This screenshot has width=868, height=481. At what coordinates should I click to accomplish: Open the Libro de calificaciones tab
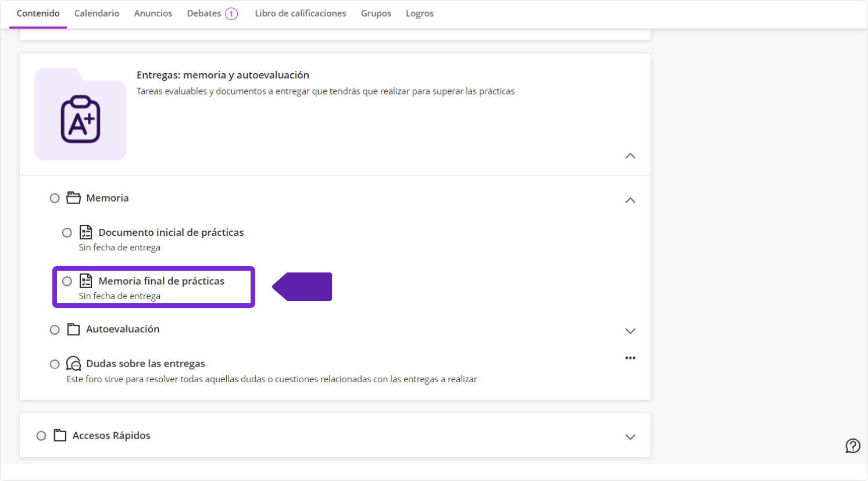pos(300,13)
